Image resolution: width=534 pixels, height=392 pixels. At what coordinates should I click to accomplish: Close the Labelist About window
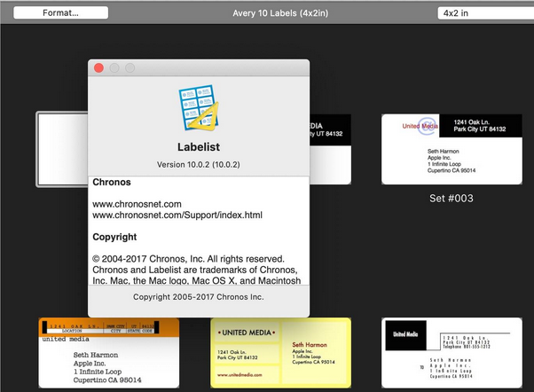pyautogui.click(x=98, y=67)
